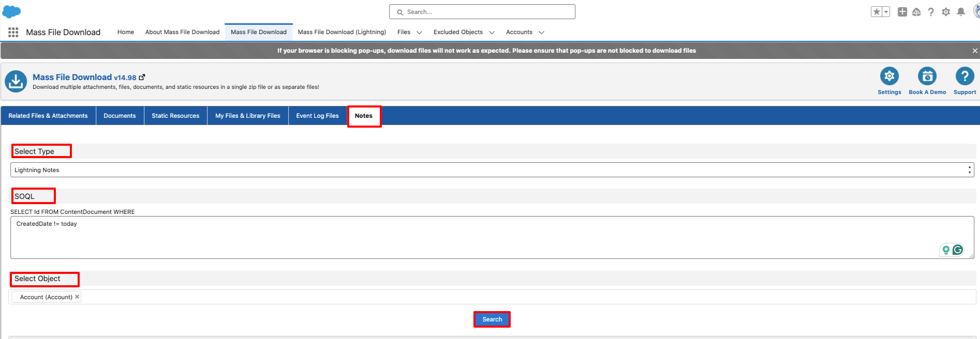Click the Support question mark icon

(964, 76)
